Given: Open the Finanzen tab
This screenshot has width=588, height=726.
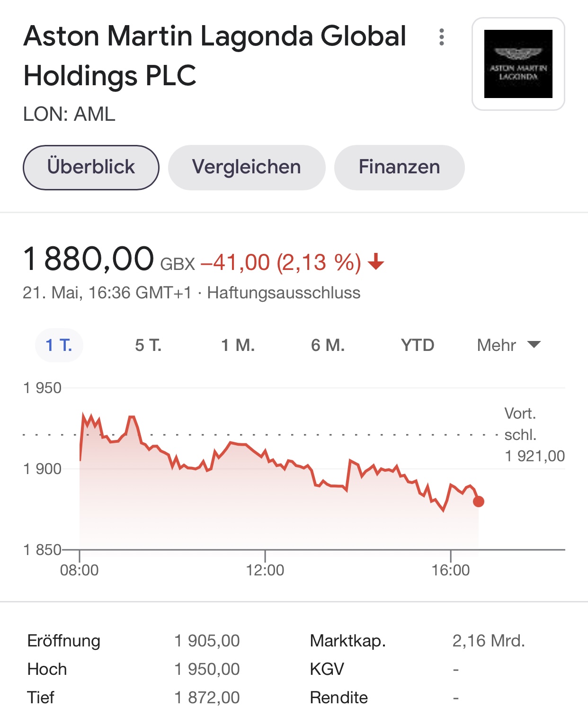Looking at the screenshot, I should [x=399, y=167].
